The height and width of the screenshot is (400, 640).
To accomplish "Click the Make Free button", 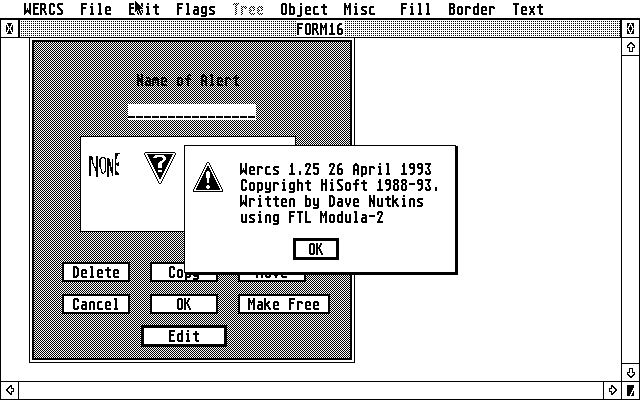I will [x=284, y=304].
